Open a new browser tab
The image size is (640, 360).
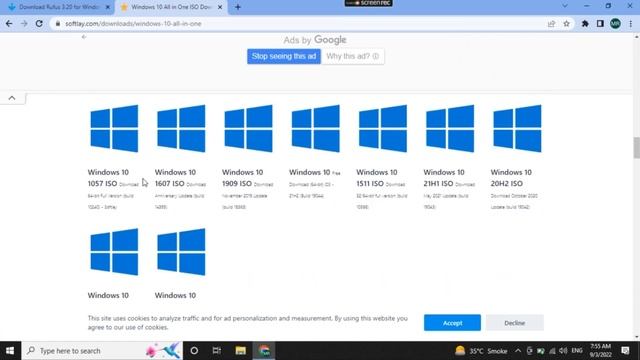238,7
